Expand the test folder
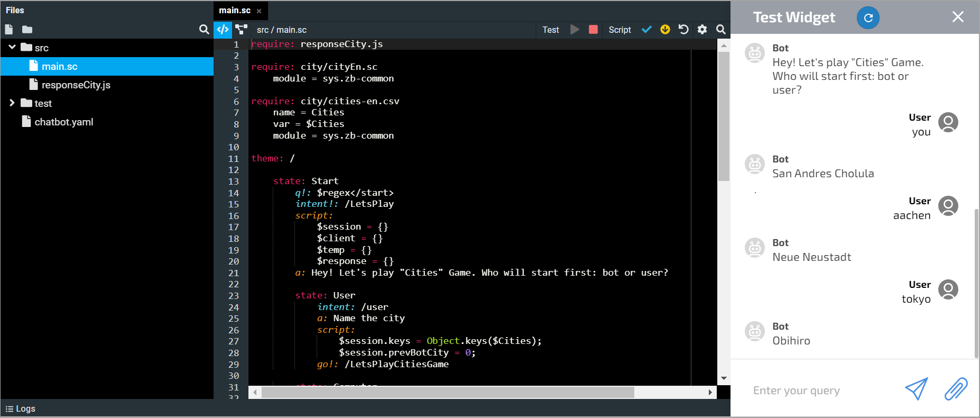The image size is (980, 418). click(12, 103)
